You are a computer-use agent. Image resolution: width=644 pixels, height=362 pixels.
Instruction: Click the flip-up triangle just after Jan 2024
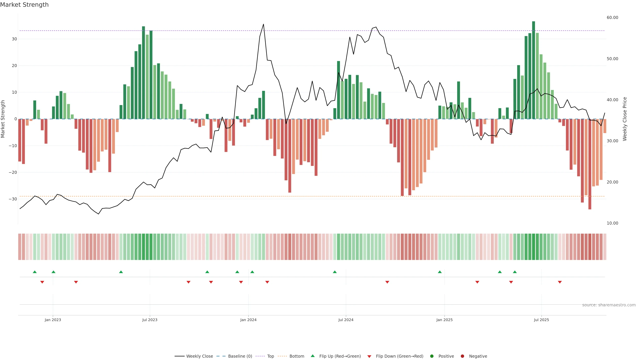[252, 272]
